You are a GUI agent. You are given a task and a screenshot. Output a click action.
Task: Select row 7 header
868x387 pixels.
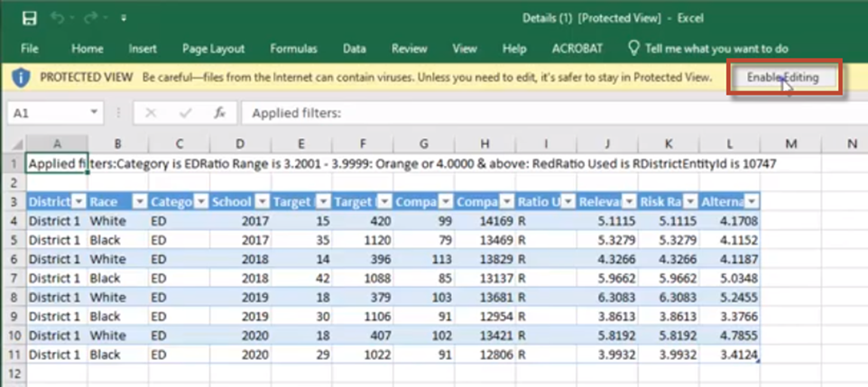(14, 278)
